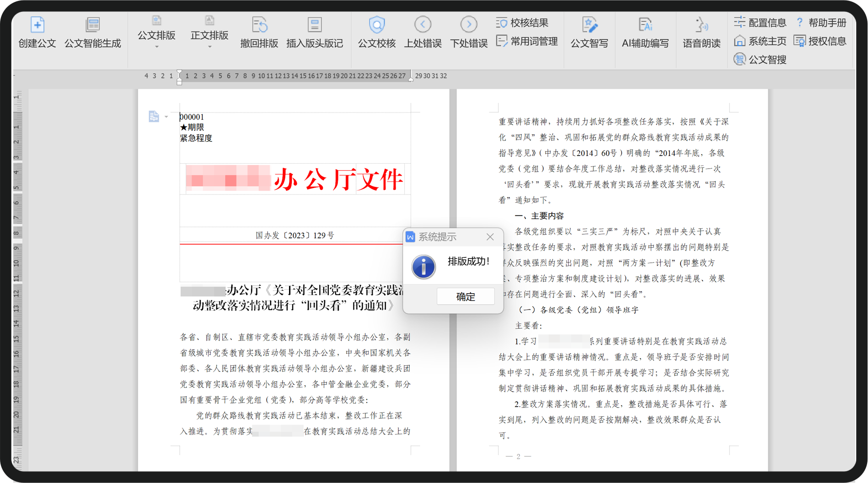Jump to 下处错误 next error
Screen dimensions: 868x483
pos(469,32)
